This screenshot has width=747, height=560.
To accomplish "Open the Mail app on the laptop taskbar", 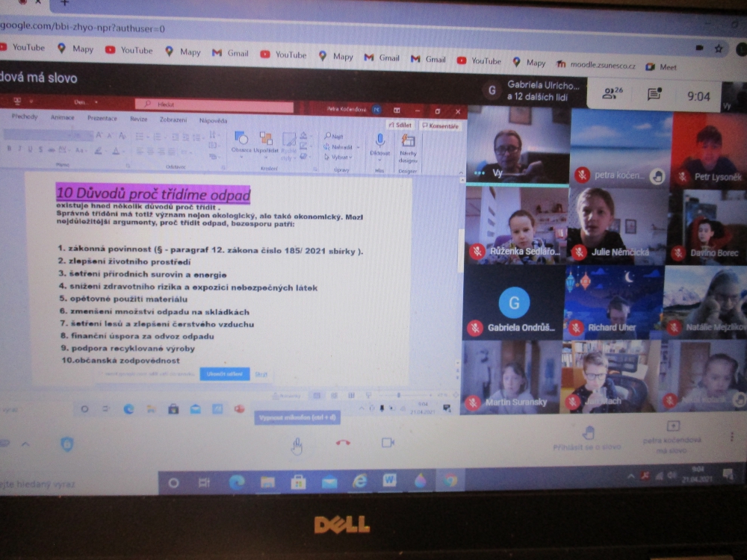I will [x=329, y=482].
